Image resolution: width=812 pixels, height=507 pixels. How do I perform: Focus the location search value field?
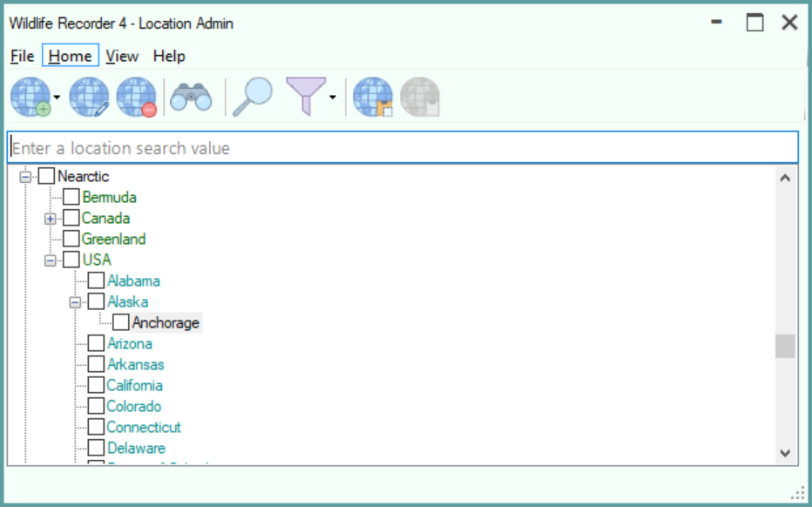[403, 147]
